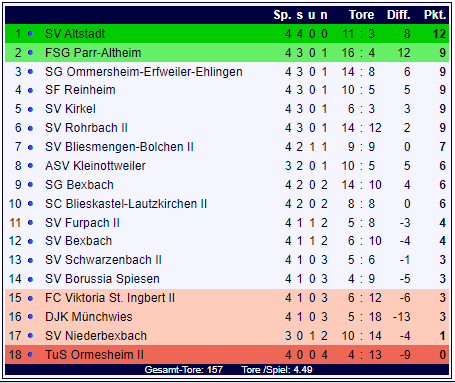The width and height of the screenshot is (455, 383).
Task: Select the Diff. column header
Action: click(399, 15)
